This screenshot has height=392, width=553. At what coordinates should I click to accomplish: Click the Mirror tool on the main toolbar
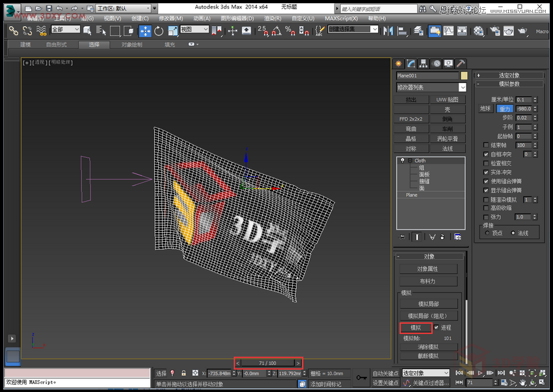click(389, 31)
